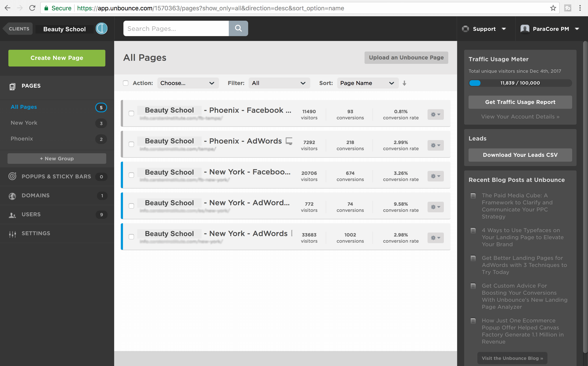Expand the ParaCore PM account dropdown
The height and width of the screenshot is (366, 588).
(x=577, y=29)
